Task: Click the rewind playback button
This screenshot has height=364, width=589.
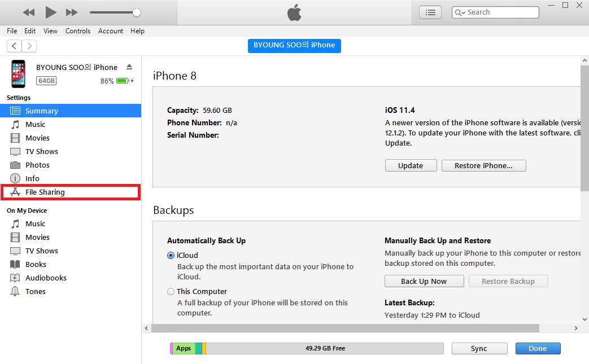Action: [x=29, y=12]
